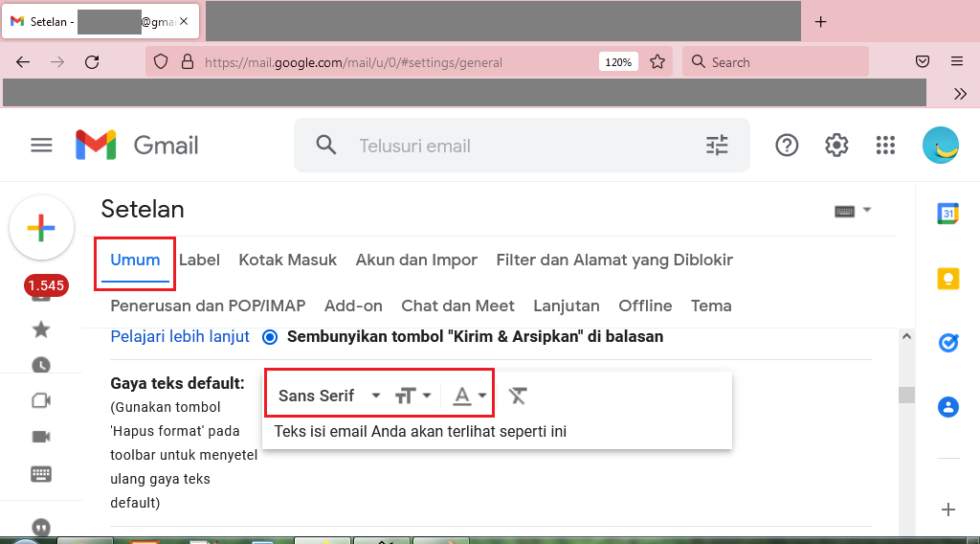Click the Telusuri email search field
This screenshot has width=980, height=544.
click(522, 146)
